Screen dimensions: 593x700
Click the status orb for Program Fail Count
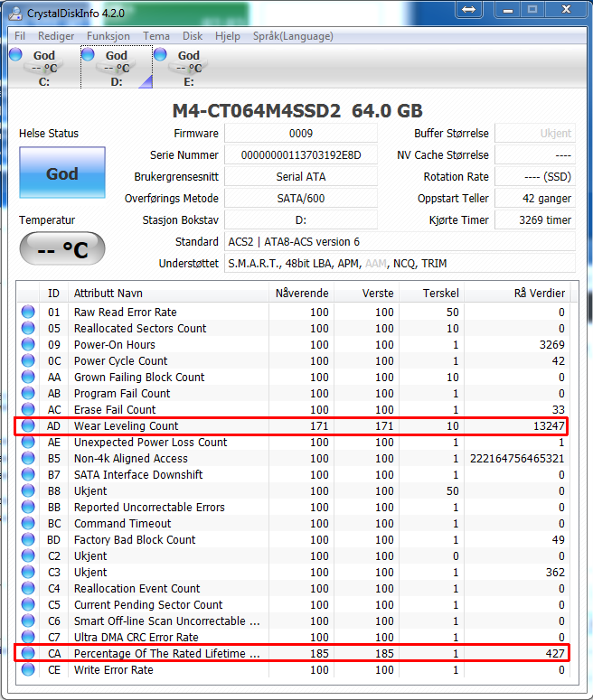28,393
